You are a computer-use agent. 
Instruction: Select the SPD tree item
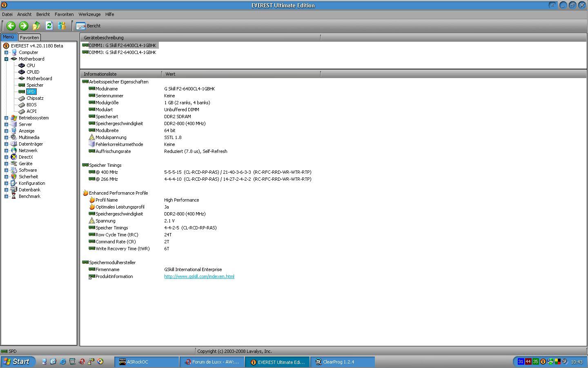(x=31, y=92)
